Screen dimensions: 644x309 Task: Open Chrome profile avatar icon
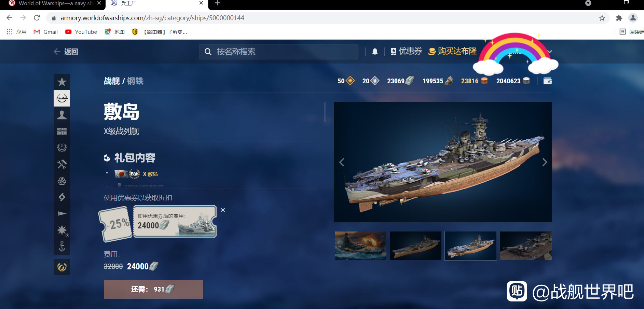click(633, 18)
